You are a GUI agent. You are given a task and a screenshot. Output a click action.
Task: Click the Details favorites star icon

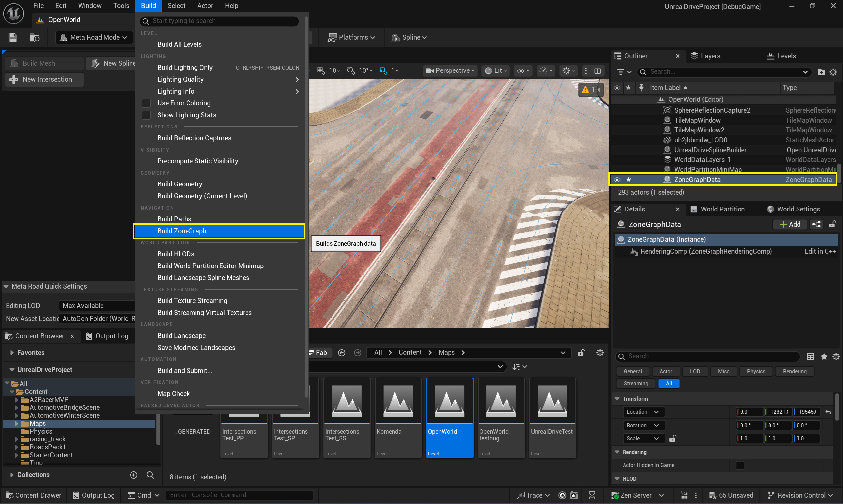pyautogui.click(x=824, y=357)
